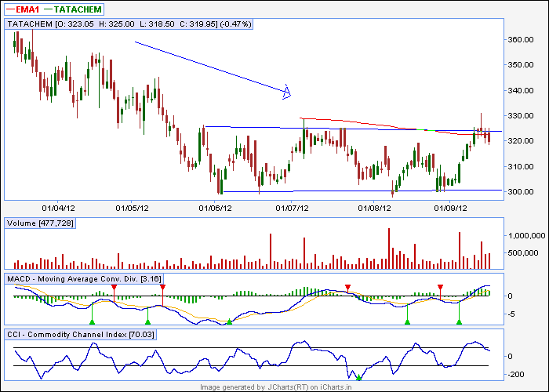The image size is (549, 392).
Task: Click the 310.00 price axis label
Action: pos(521,166)
